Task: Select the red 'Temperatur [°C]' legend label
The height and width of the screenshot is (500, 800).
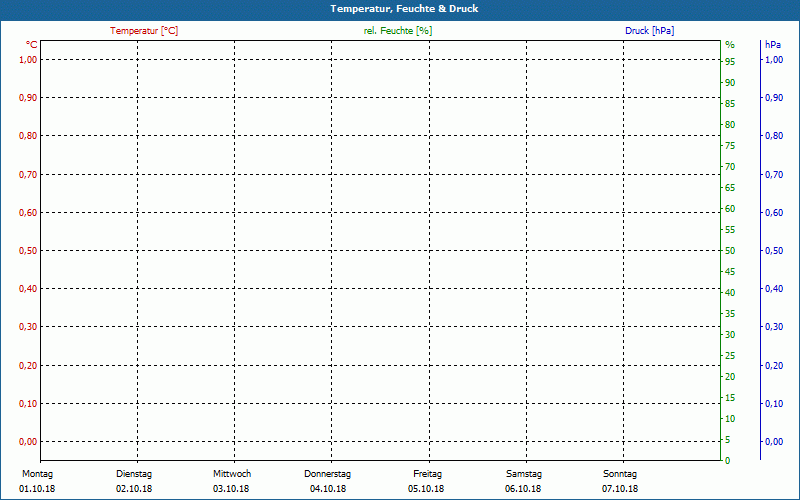Action: (x=144, y=31)
